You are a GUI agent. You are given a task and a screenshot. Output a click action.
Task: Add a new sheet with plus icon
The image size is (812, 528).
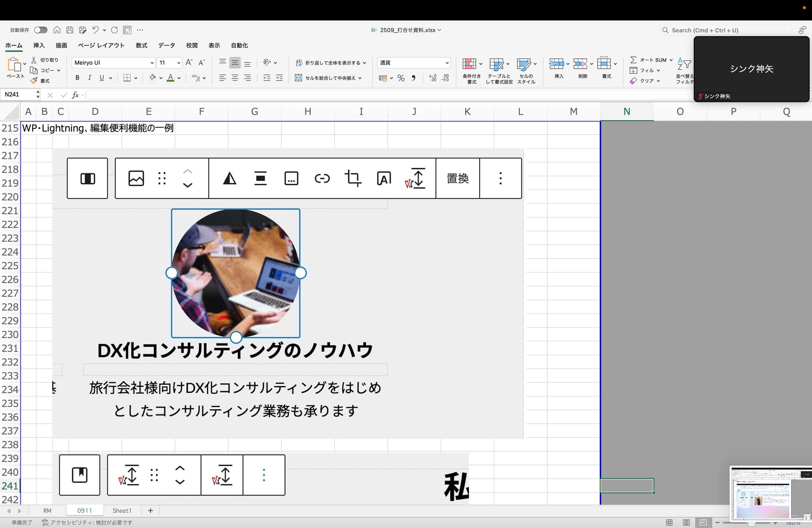click(x=150, y=511)
